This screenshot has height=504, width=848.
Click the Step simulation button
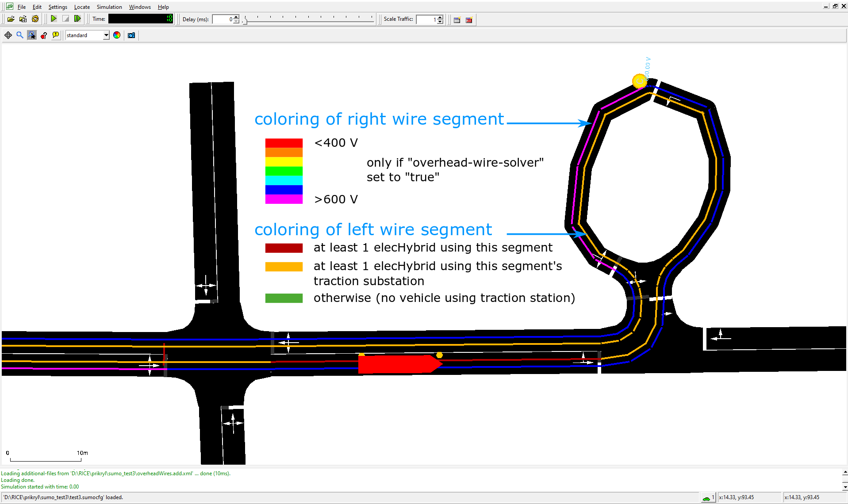[x=77, y=19]
